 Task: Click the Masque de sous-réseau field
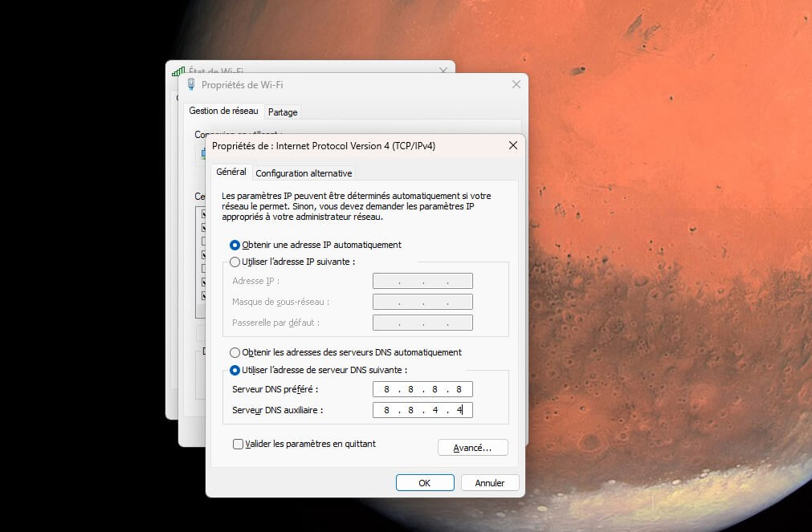[x=422, y=302]
